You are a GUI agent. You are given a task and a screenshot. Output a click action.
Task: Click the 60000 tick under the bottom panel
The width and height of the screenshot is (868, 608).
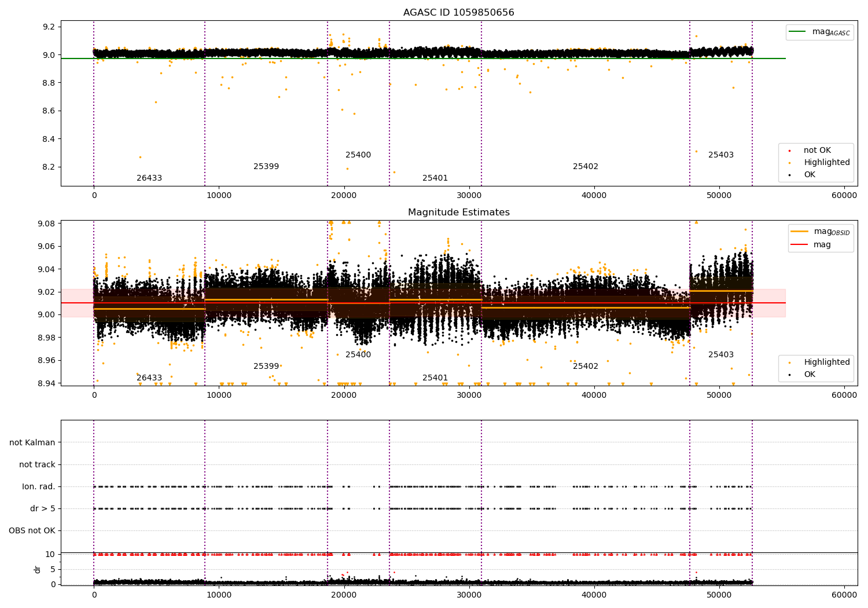(844, 595)
